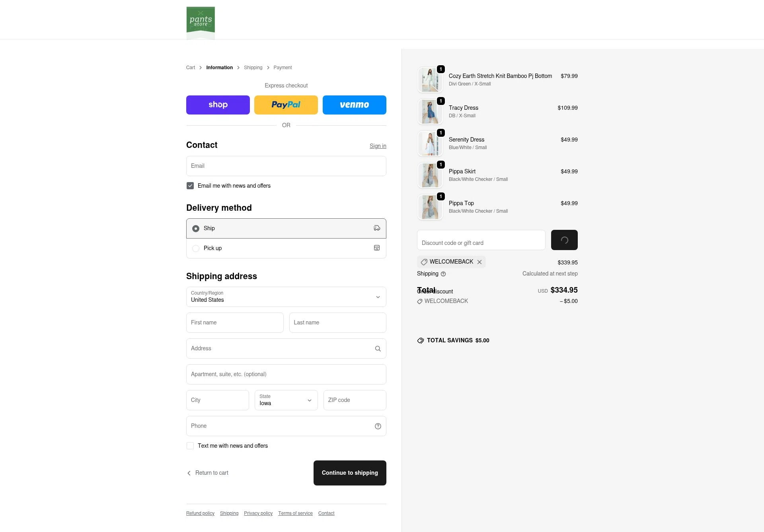Select PayPal express checkout

pos(286,105)
